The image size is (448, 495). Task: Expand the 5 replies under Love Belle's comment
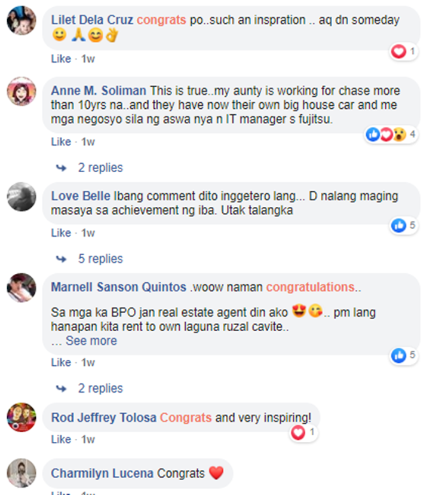100,259
